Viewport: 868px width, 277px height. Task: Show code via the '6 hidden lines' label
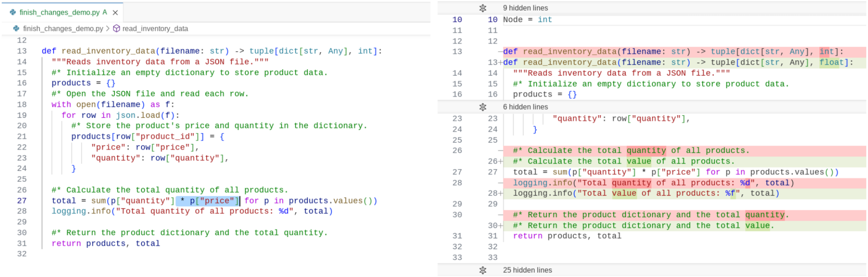tap(525, 107)
